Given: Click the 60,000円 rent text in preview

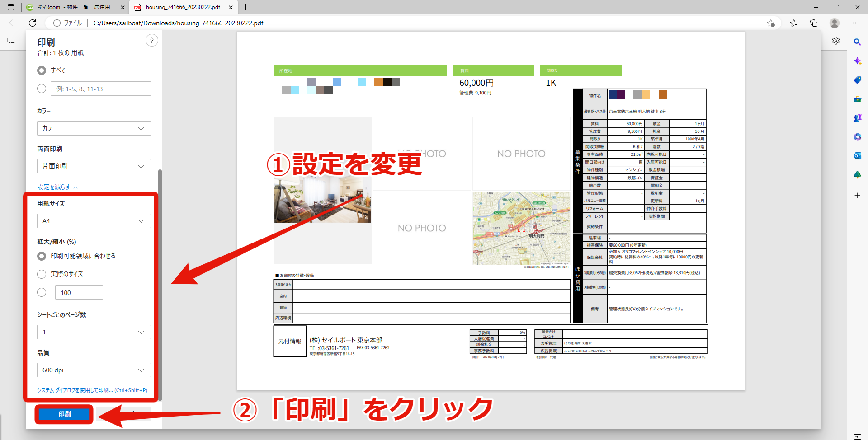Looking at the screenshot, I should click(476, 83).
